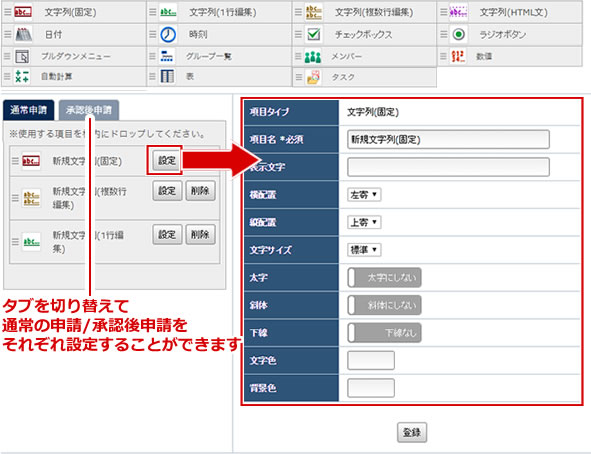591x454 pixels.
Task: Click 削除 for 新規文字列(複数行編集)
Action: (200, 191)
